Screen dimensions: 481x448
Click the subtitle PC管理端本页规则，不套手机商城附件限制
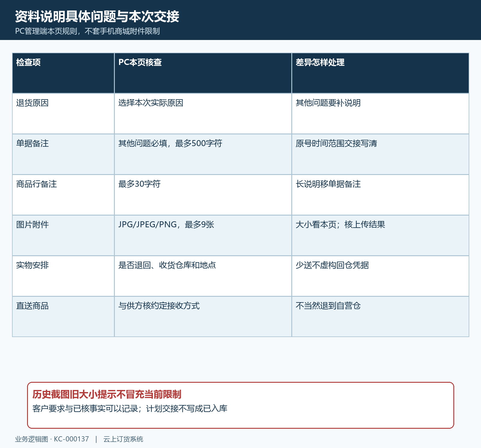(x=87, y=31)
